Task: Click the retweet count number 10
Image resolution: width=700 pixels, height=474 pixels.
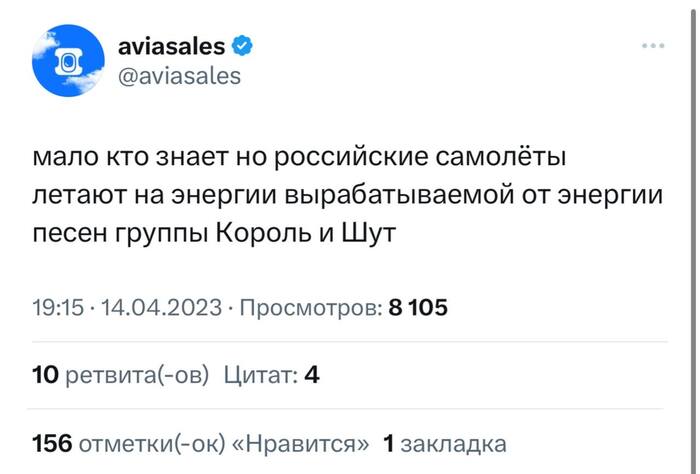Action: pos(45,376)
